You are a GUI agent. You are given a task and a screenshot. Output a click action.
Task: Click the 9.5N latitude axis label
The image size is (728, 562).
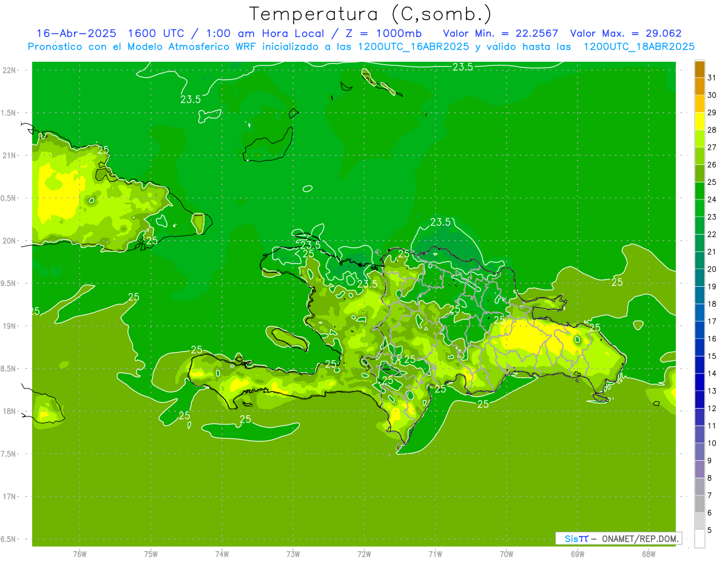pyautogui.click(x=9, y=284)
